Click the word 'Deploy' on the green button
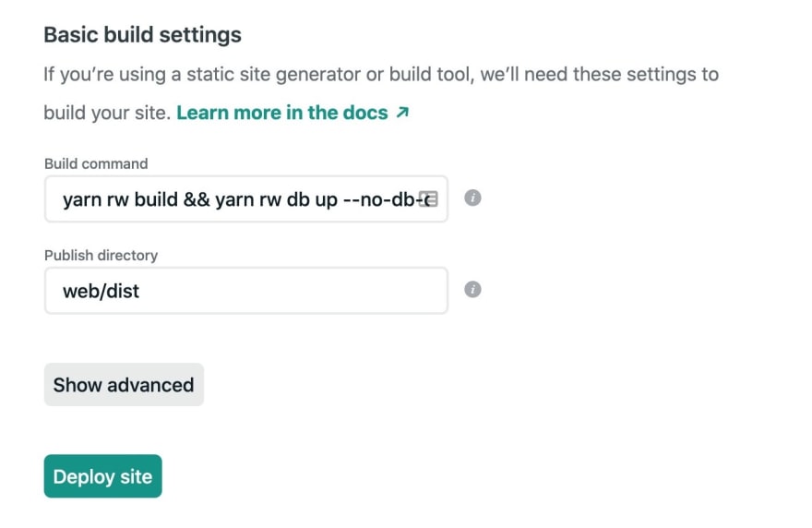The image size is (812, 528). (x=84, y=477)
